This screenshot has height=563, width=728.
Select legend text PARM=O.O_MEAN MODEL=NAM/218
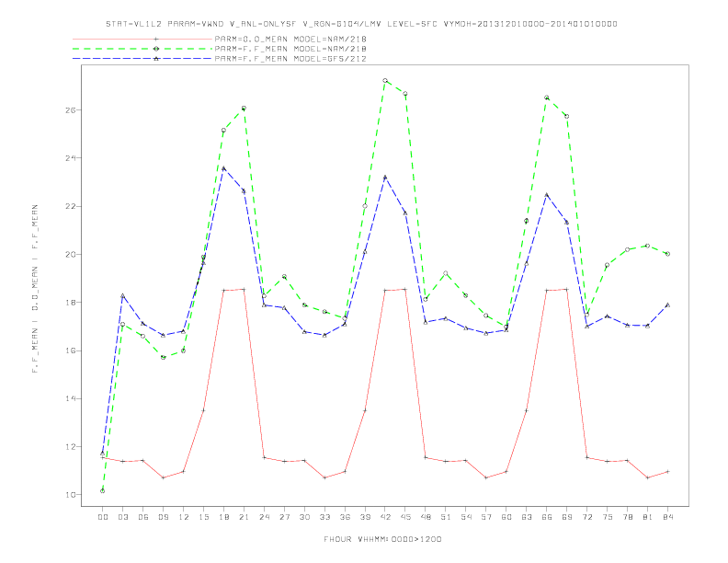coord(290,39)
